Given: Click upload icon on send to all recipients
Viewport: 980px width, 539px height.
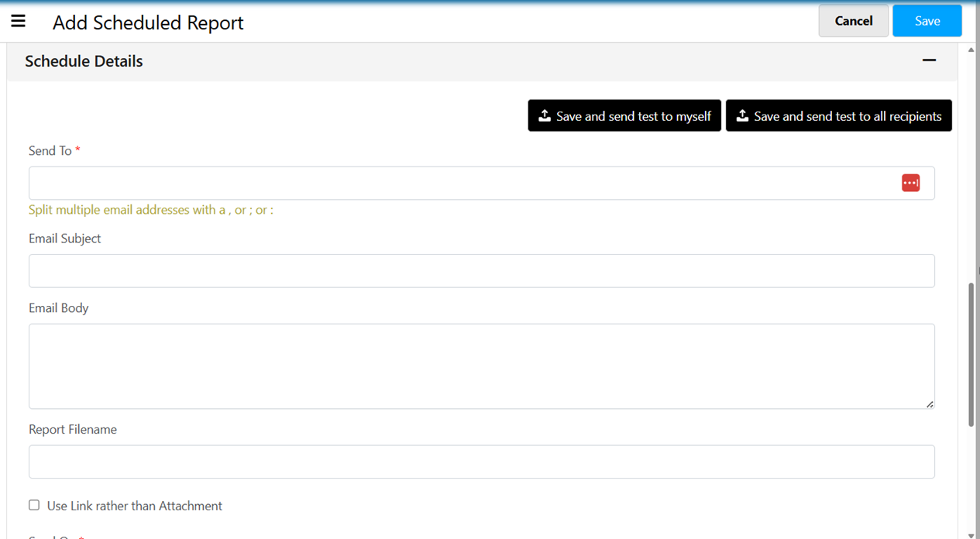Looking at the screenshot, I should (x=742, y=115).
